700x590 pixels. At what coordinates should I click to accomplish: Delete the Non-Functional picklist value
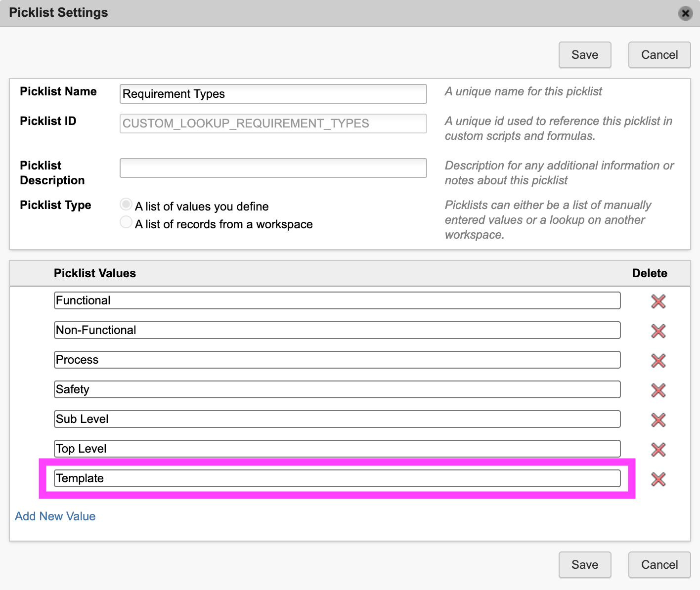[x=658, y=331]
